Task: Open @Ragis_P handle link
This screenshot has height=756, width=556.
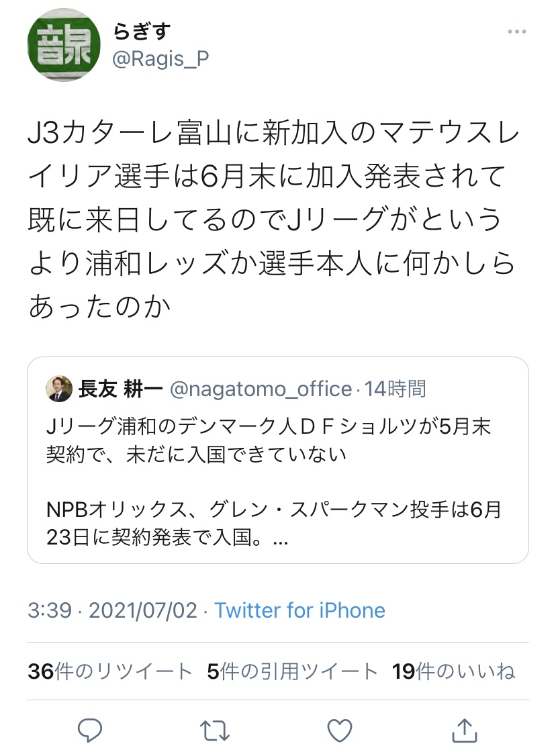Action: point(160,59)
